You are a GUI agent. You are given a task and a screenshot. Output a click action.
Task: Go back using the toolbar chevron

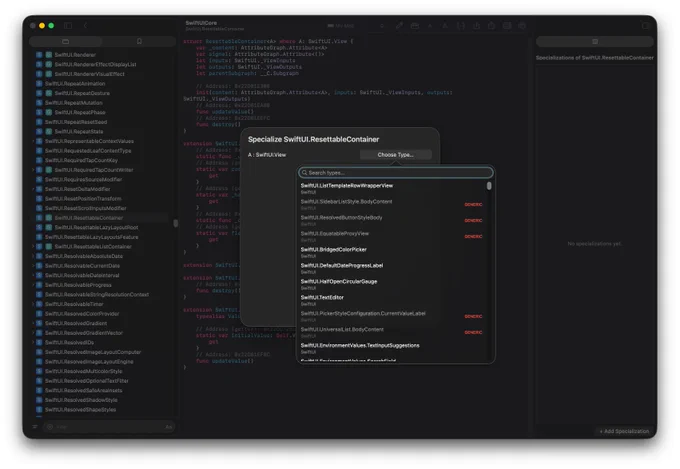pos(85,26)
